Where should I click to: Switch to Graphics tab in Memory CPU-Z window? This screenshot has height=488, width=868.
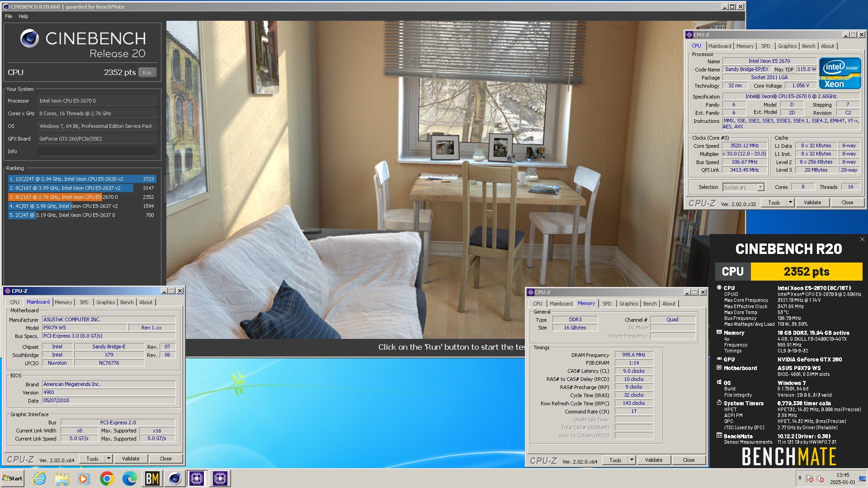(x=629, y=304)
